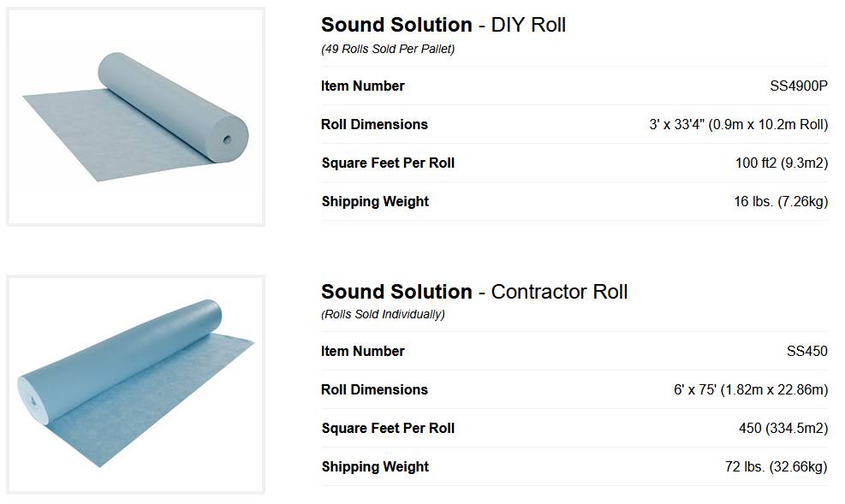The image size is (845, 504).
Task: Click item number SS4900P
Action: 799,86
